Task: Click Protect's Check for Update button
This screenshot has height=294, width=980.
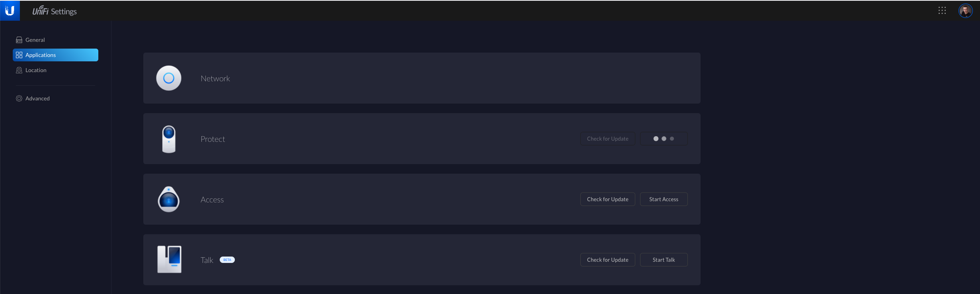Action: pyautogui.click(x=607, y=139)
